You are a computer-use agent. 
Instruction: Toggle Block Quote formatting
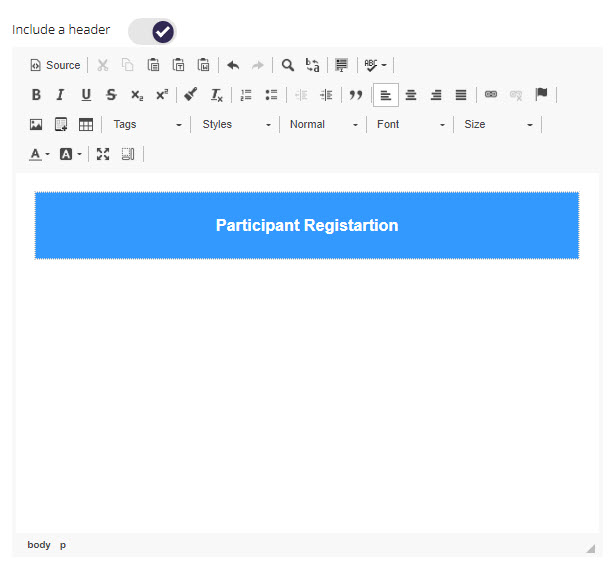(x=356, y=95)
